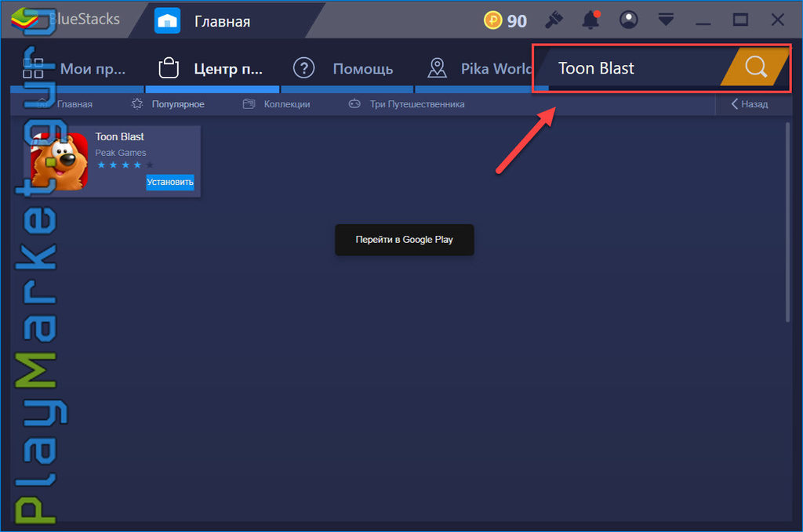Open notifications bell
The image size is (803, 532).
[591, 20]
